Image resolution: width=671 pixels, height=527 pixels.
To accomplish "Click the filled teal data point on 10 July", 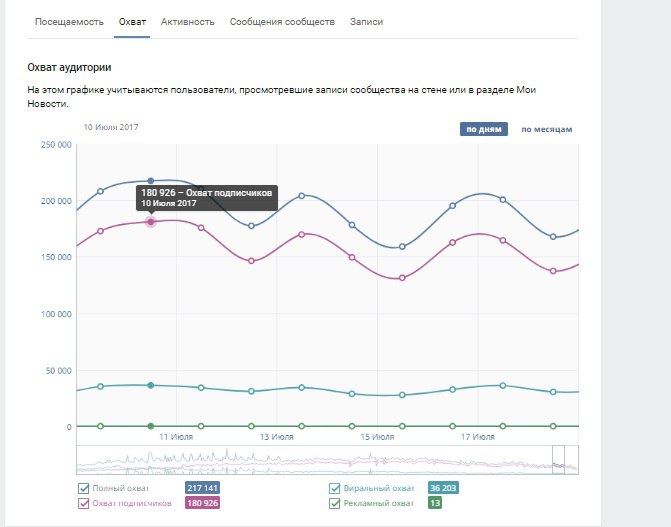I will (x=151, y=385).
